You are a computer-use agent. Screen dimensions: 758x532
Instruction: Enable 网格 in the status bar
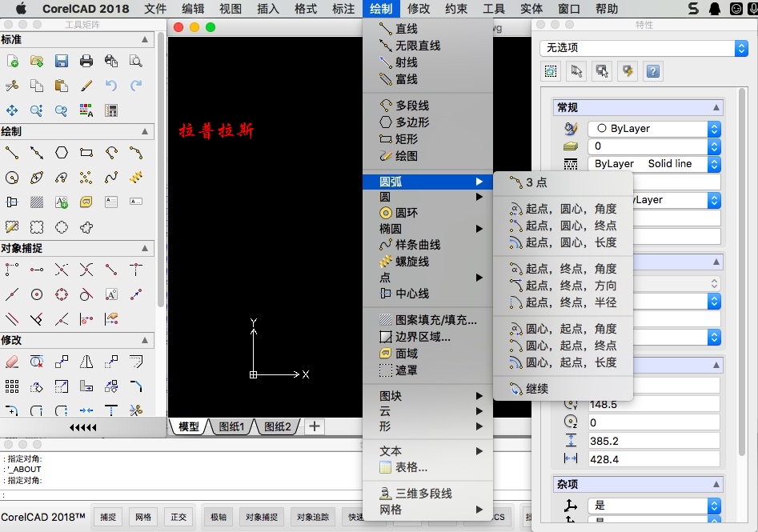pyautogui.click(x=143, y=517)
